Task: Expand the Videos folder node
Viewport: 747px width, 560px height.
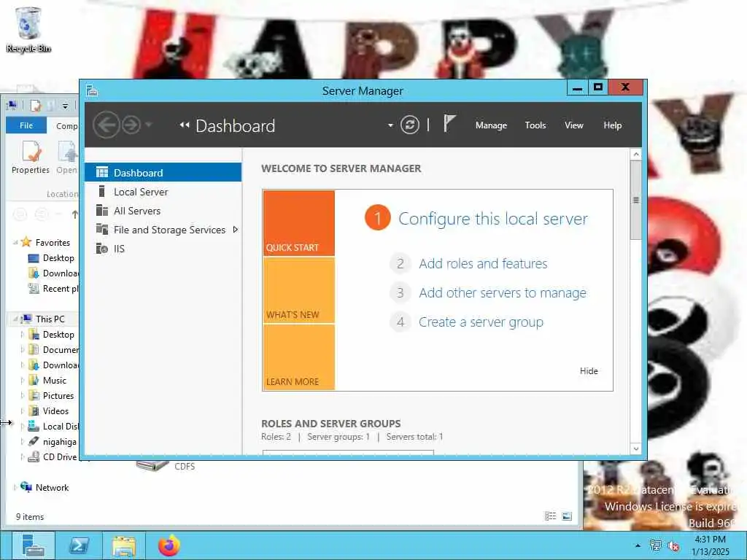Action: (22, 411)
